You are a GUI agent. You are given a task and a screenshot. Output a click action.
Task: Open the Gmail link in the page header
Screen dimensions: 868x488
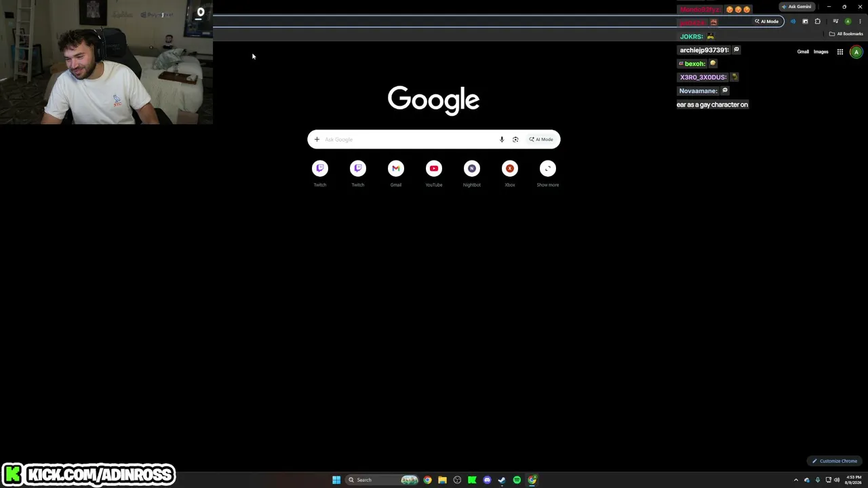point(803,52)
